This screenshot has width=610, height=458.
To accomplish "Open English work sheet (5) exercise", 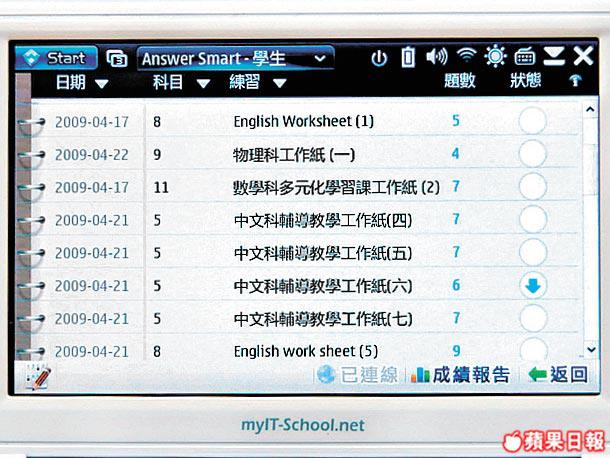I will pos(306,351).
